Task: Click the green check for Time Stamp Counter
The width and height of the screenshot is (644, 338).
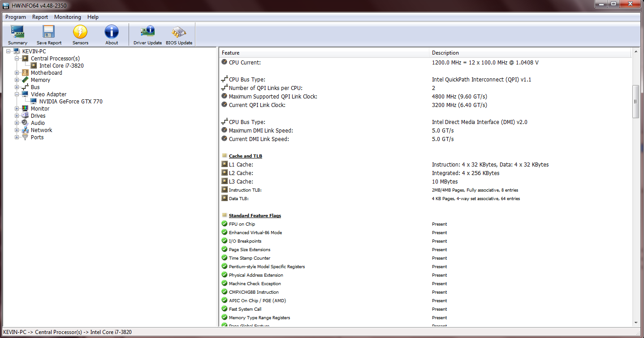Action: click(x=225, y=258)
